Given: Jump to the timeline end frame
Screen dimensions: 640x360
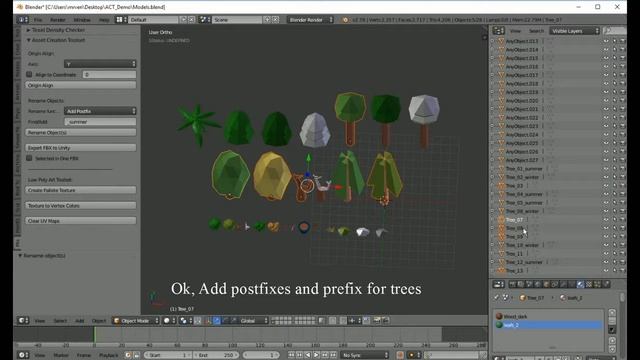Looking at the screenshot, I should coord(333,355).
